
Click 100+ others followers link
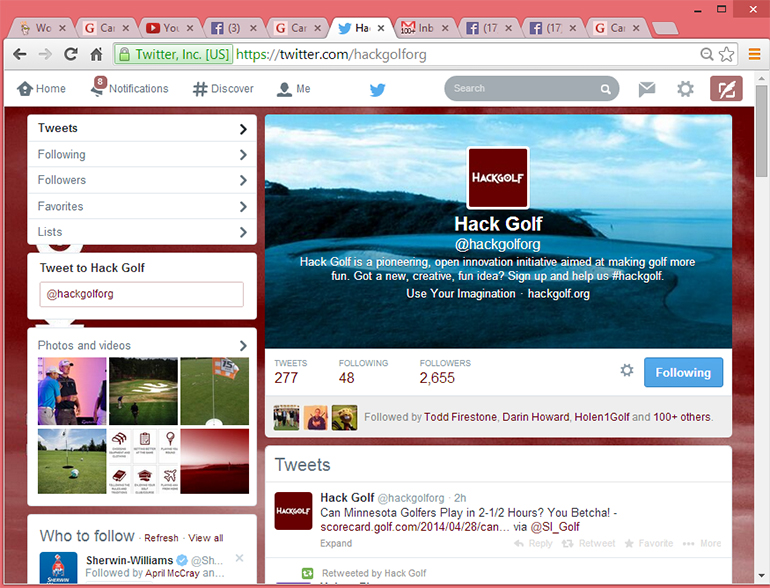pos(682,417)
